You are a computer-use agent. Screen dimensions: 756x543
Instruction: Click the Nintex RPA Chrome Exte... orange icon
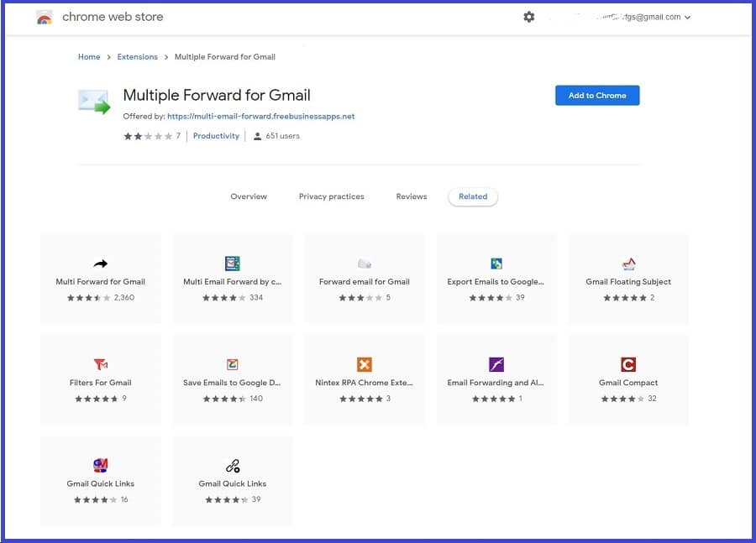365,364
